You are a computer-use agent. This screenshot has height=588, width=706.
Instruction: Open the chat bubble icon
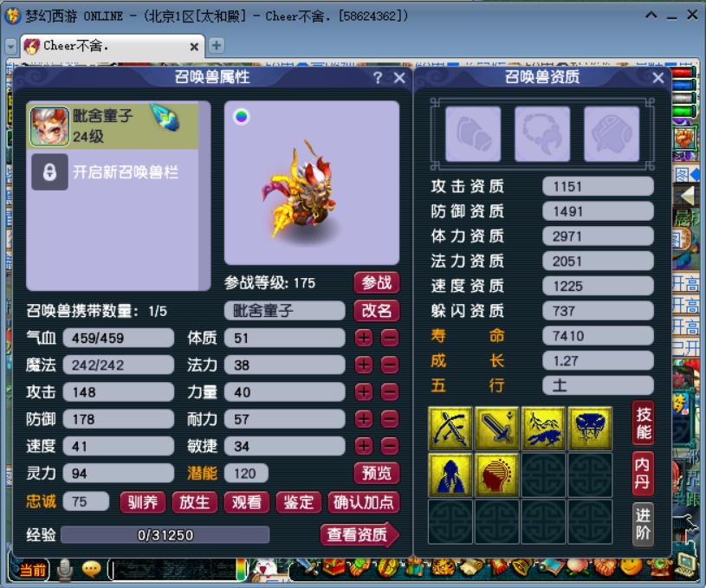[x=92, y=569]
